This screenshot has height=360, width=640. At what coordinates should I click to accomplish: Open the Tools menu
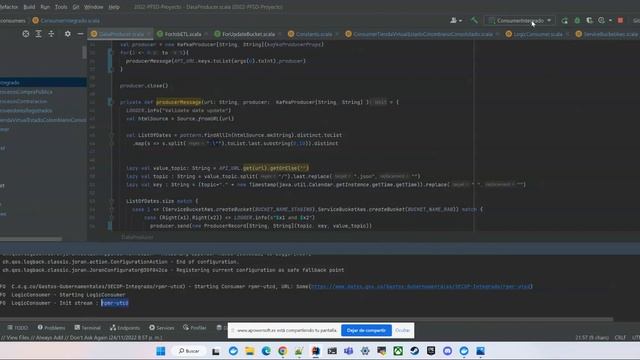pyautogui.click(x=61, y=7)
